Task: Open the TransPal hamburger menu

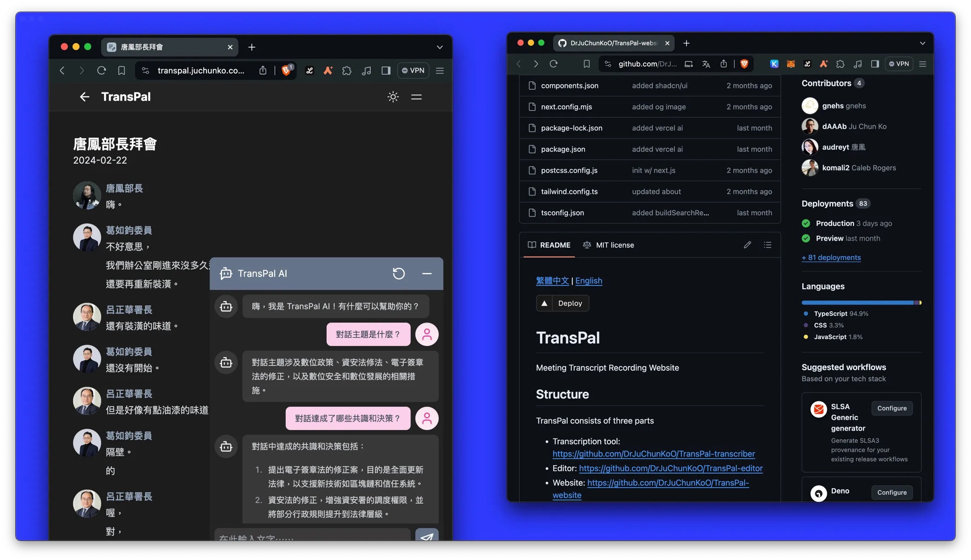Action: [416, 97]
